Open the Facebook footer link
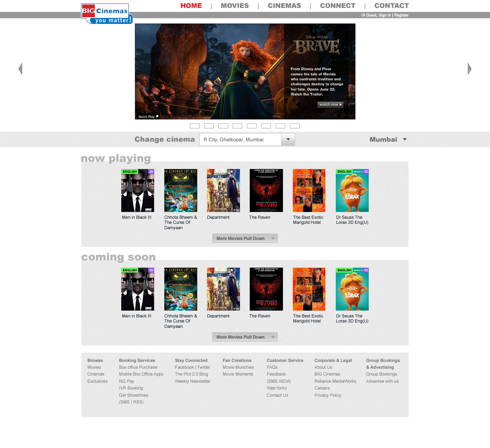Screen dimensions: 490x448 click(x=184, y=367)
